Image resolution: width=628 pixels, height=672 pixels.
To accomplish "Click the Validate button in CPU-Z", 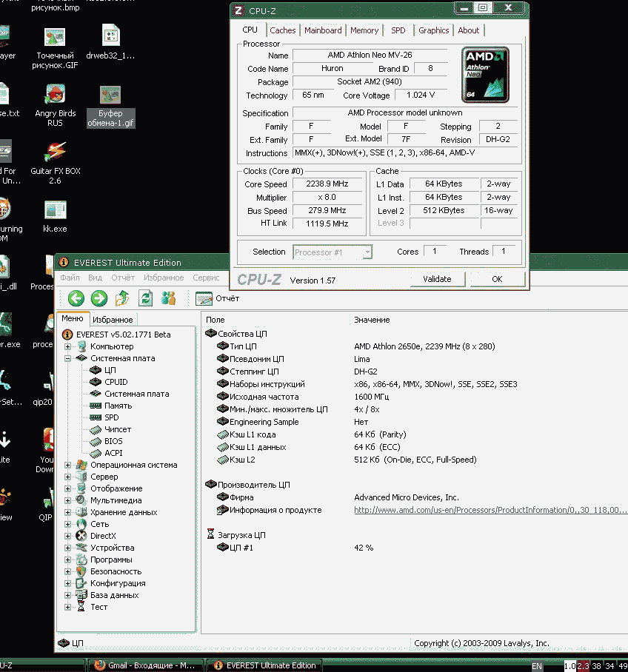I will (437, 279).
